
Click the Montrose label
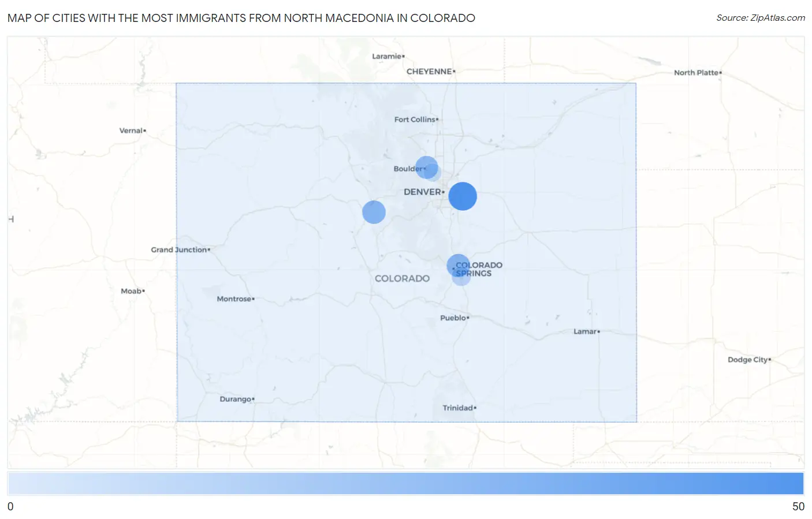(234, 299)
